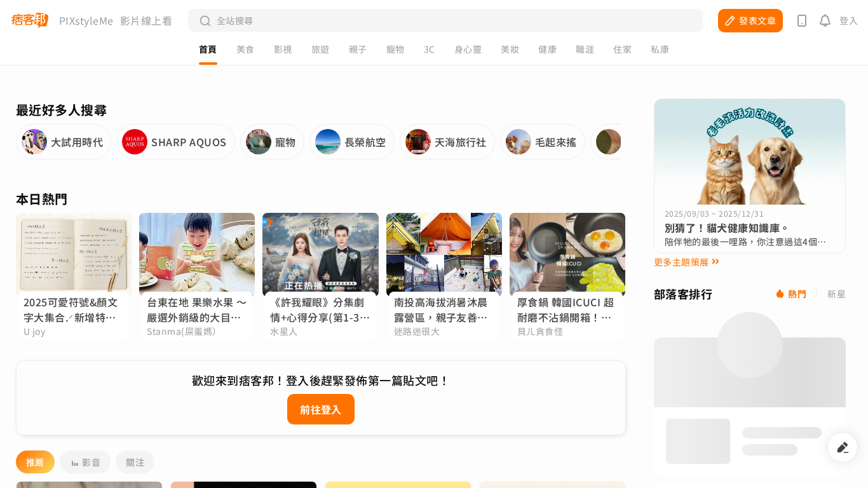
Task: Select the 美食 category tab
Action: coord(245,50)
